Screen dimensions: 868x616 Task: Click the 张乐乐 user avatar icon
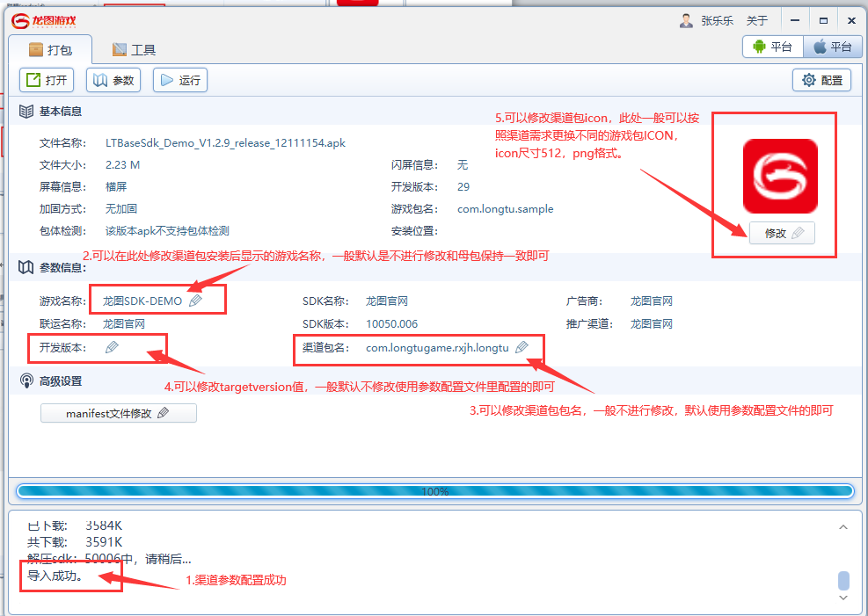(x=686, y=20)
